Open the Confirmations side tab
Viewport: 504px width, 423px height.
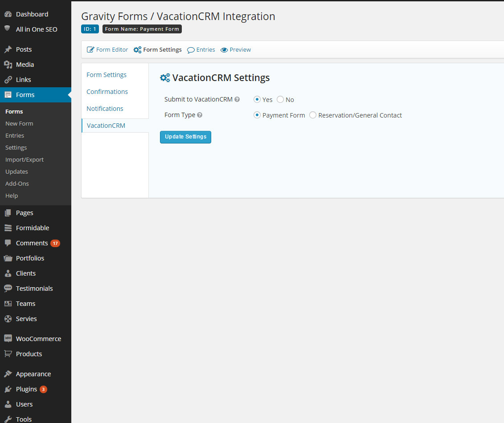pos(107,92)
